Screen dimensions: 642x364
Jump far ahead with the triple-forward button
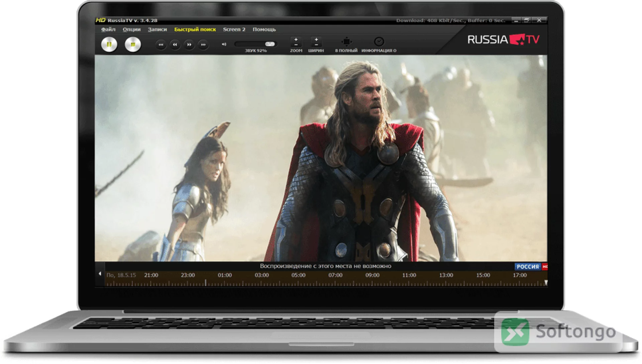tap(203, 44)
